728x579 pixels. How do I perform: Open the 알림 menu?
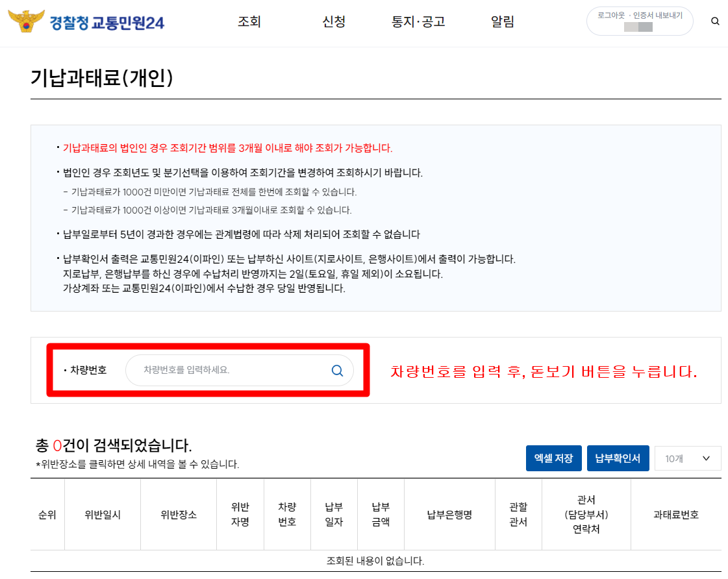click(x=502, y=21)
